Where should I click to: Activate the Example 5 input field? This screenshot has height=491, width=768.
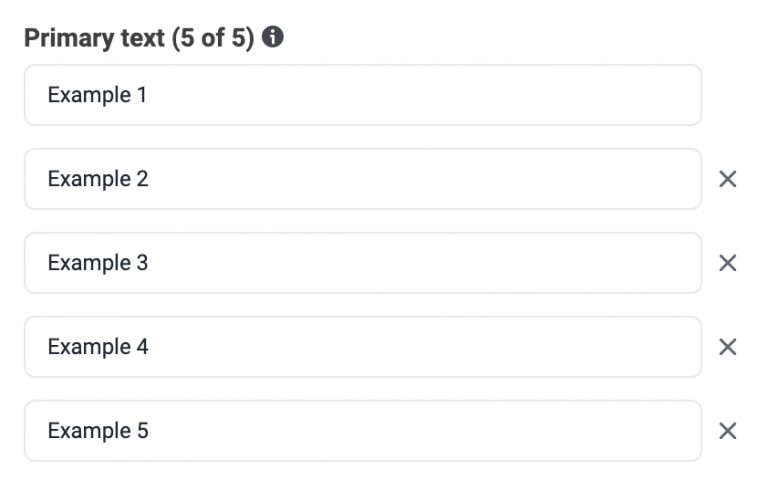coord(362,431)
